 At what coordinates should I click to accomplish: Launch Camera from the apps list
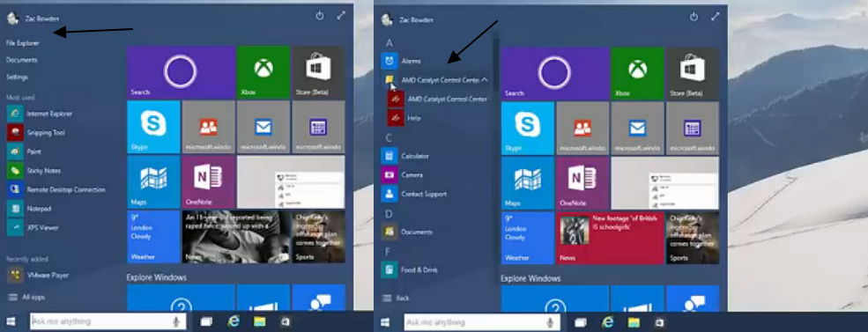tap(402, 175)
